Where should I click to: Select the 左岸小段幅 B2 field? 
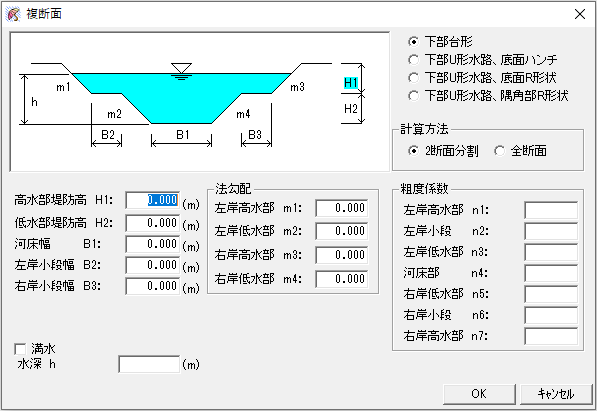point(152,265)
